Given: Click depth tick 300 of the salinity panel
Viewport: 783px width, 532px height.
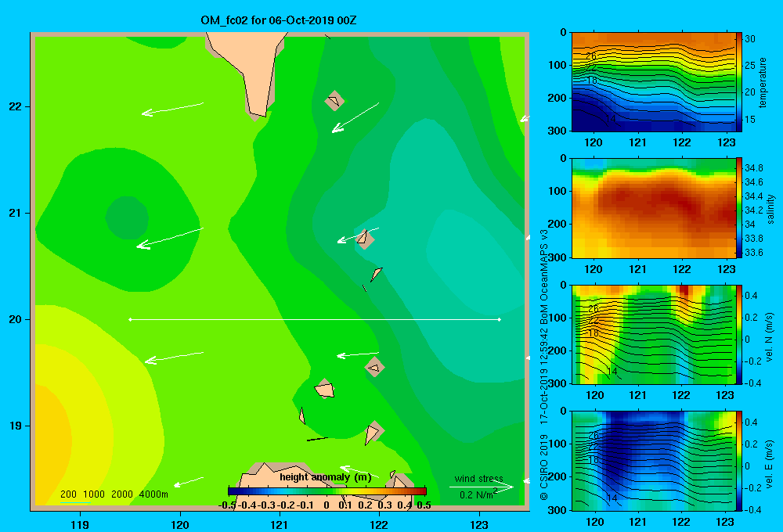Looking at the screenshot, I should (556, 257).
